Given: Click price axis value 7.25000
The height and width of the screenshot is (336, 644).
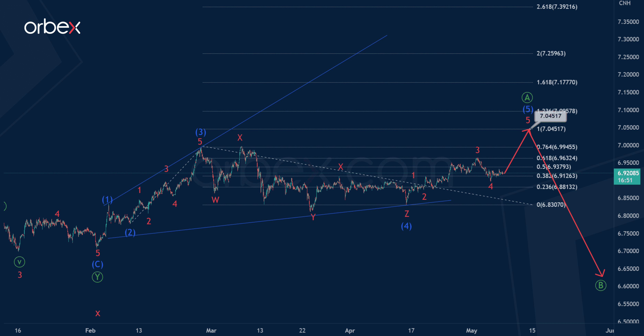Looking at the screenshot, I should click(628, 57).
